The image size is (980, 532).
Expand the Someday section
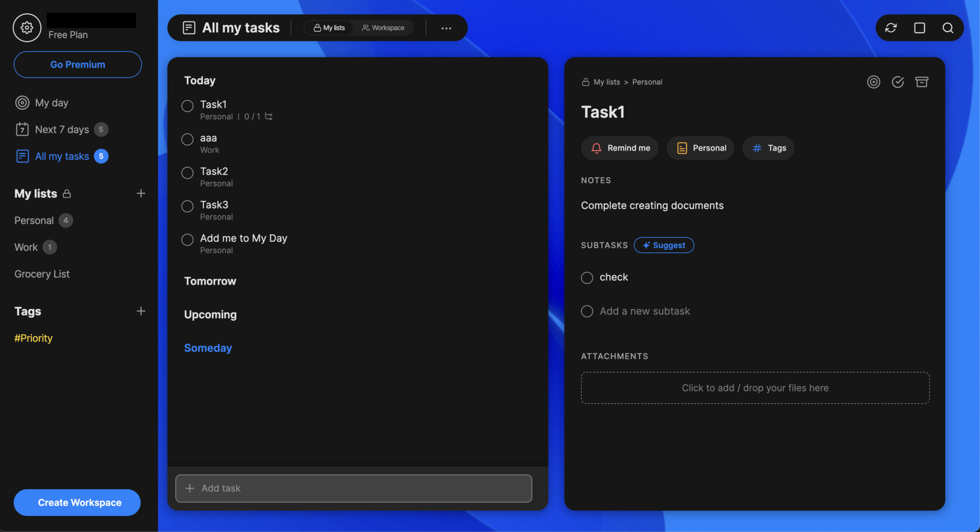pyautogui.click(x=208, y=348)
